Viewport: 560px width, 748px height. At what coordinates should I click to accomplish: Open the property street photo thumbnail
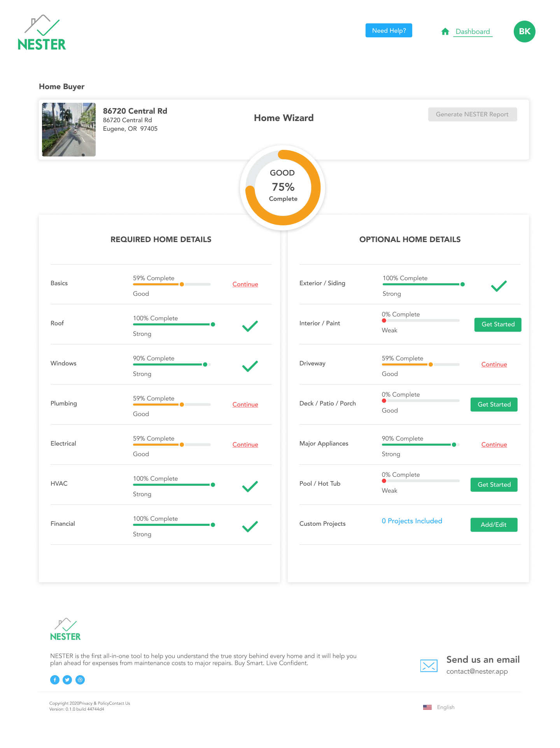click(69, 130)
